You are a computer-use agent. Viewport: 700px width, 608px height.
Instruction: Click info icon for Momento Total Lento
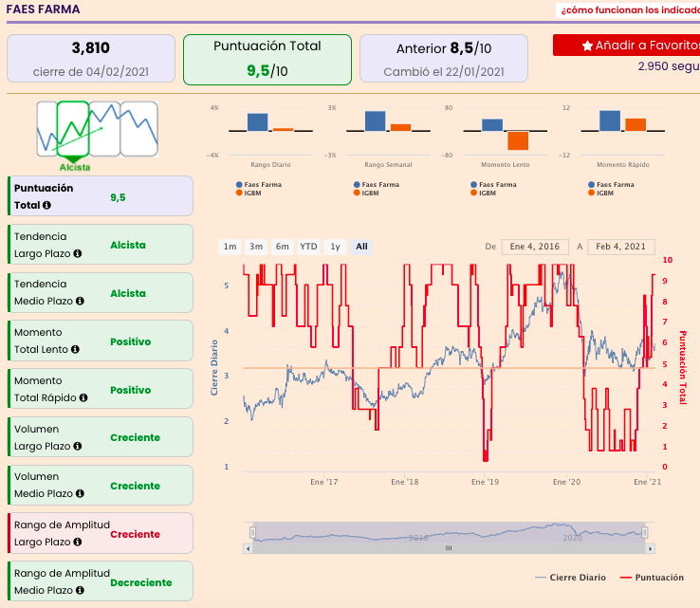(x=75, y=350)
